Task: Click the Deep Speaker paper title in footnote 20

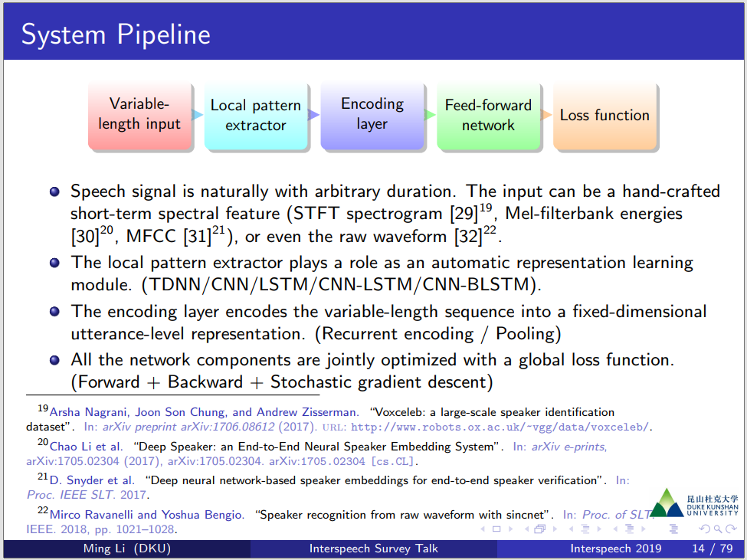Action: [318, 447]
